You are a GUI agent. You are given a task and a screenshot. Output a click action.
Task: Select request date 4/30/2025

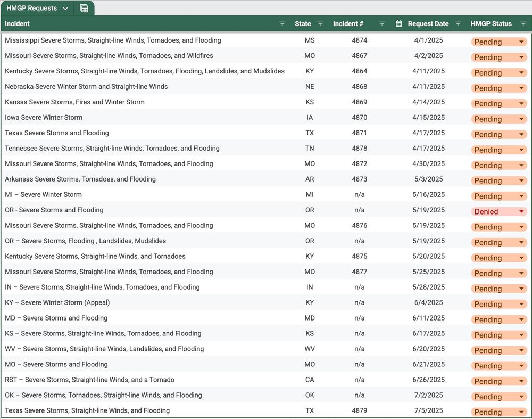coord(428,164)
